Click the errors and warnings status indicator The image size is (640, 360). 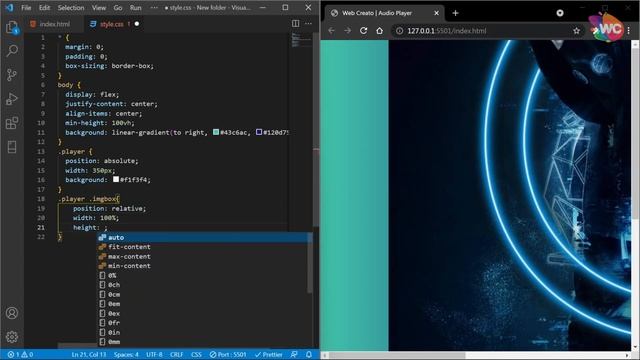point(20,355)
